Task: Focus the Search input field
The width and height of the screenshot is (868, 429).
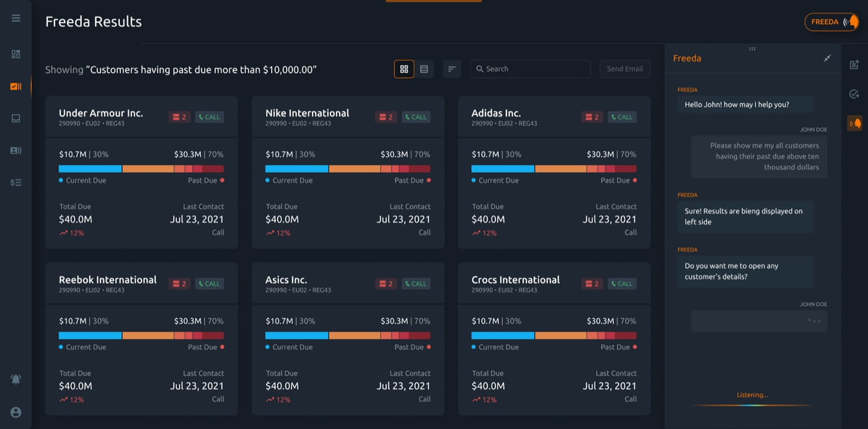Action: tap(531, 69)
